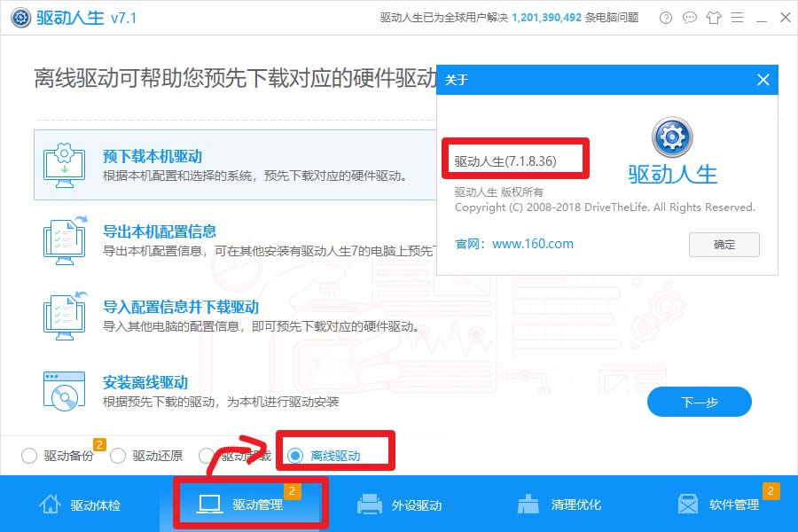This screenshot has height=532, width=798.
Task: Switch to 外设驱动 tab
Action: coord(399,504)
